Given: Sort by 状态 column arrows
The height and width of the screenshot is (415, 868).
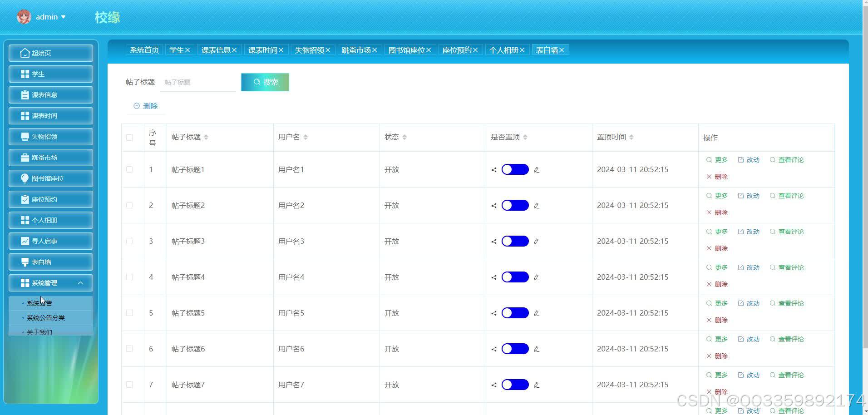Looking at the screenshot, I should tap(404, 137).
